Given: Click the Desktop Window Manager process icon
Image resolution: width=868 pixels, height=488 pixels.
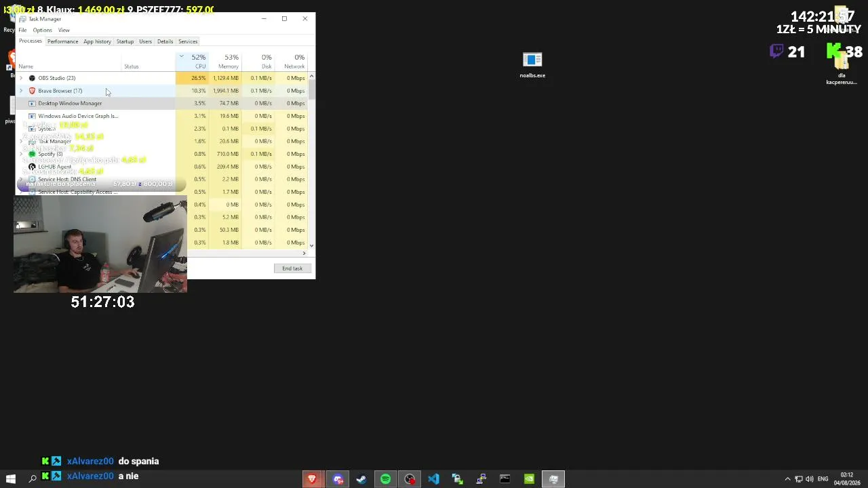Looking at the screenshot, I should click(x=32, y=103).
